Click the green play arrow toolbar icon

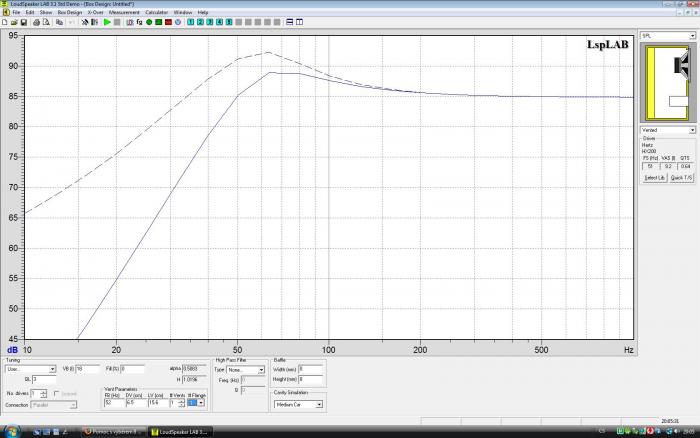click(107, 21)
